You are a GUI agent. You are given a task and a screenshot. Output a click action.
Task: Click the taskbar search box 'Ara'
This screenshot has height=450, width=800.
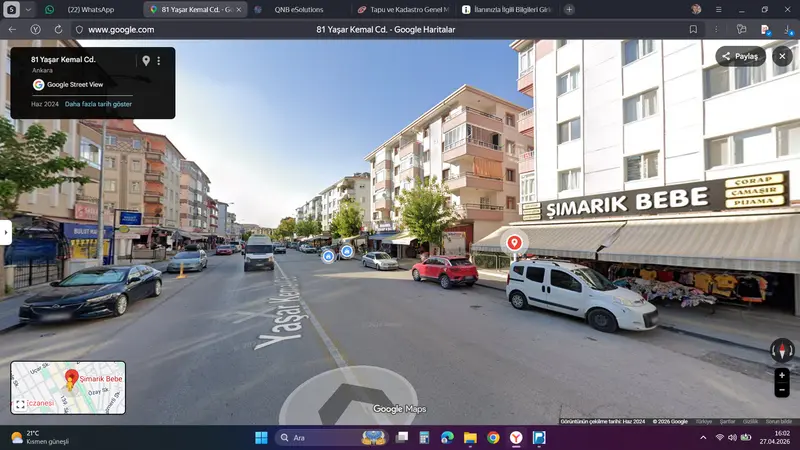331,438
